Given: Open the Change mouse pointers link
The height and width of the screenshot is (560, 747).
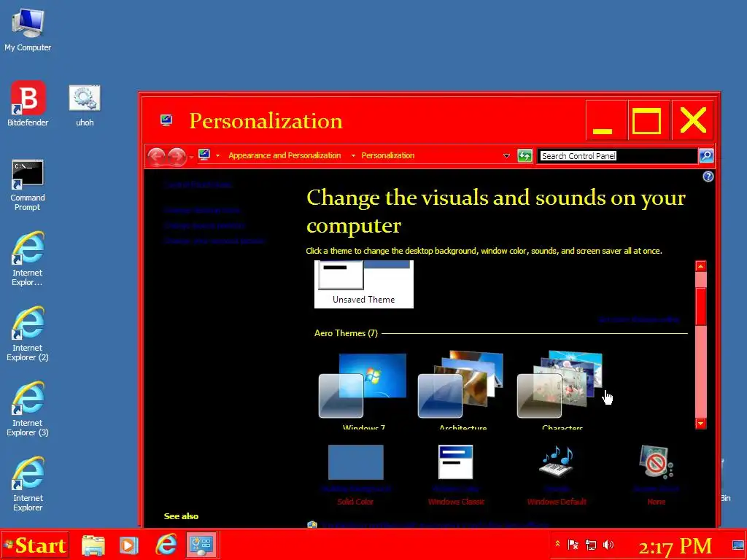Looking at the screenshot, I should (x=204, y=225).
